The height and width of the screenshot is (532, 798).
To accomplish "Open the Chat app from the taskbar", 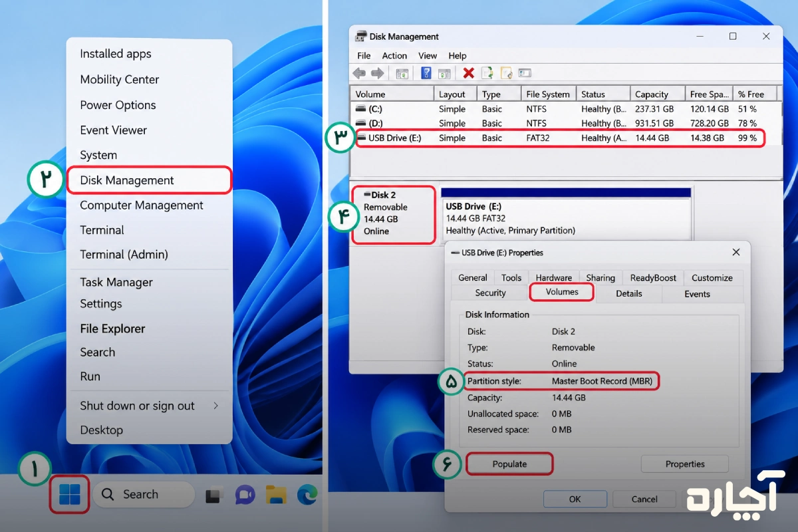I will [245, 495].
